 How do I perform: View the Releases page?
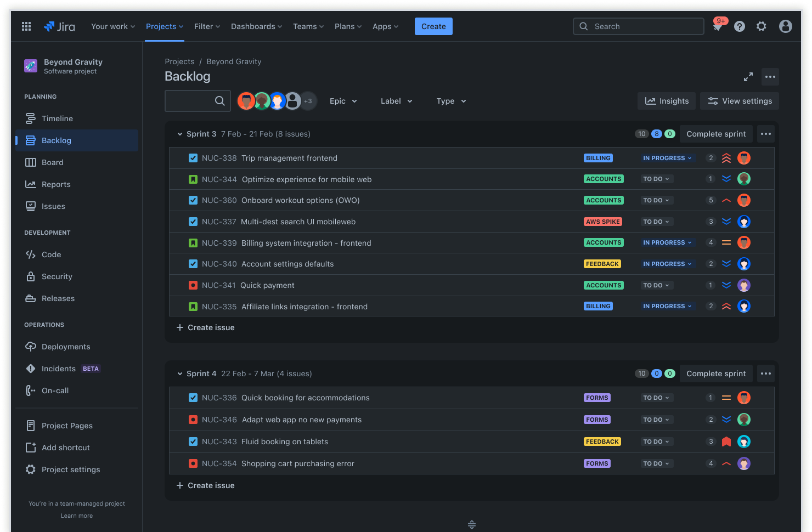(x=58, y=298)
